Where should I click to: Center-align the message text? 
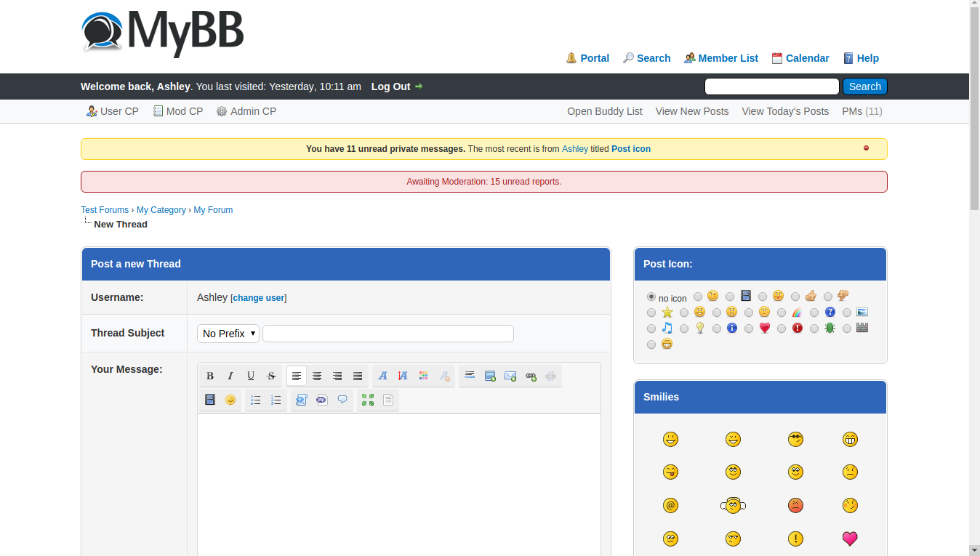click(x=317, y=376)
